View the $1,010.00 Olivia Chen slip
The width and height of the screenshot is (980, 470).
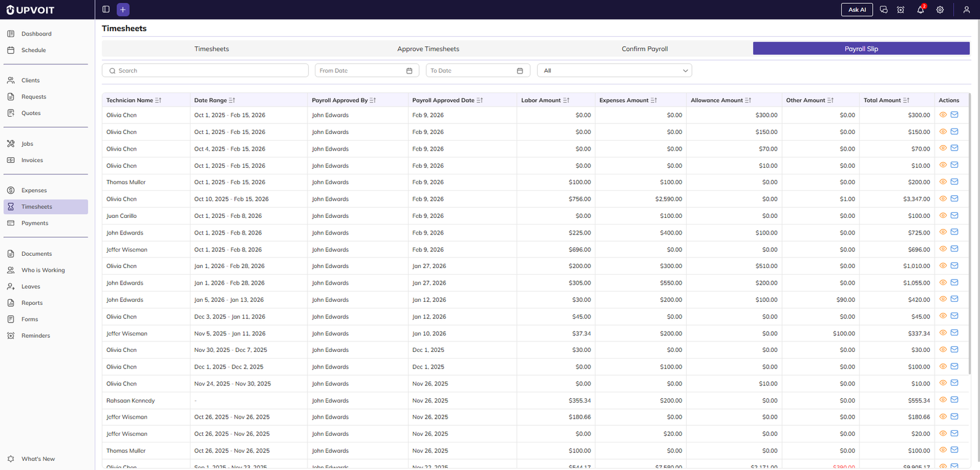943,266
